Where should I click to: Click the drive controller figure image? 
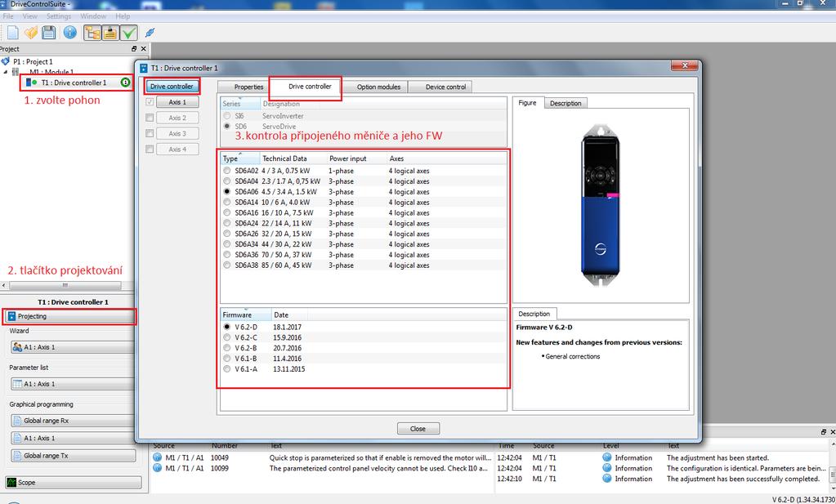tap(601, 206)
